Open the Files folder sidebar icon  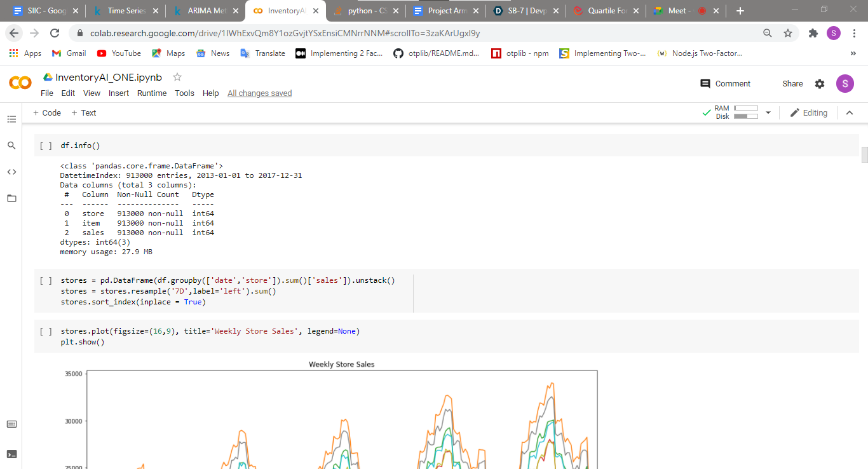11,198
